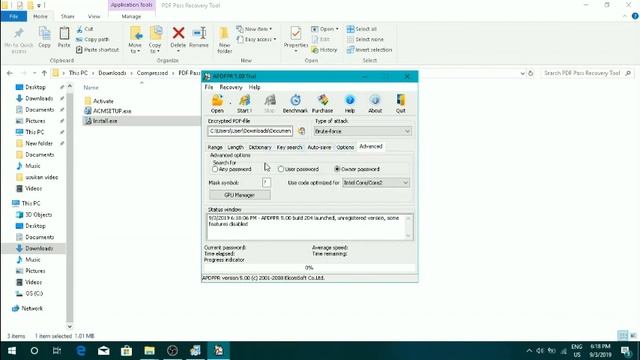This screenshot has height=360, width=640.
Task: Open APDFPR Recovery menu
Action: [231, 87]
